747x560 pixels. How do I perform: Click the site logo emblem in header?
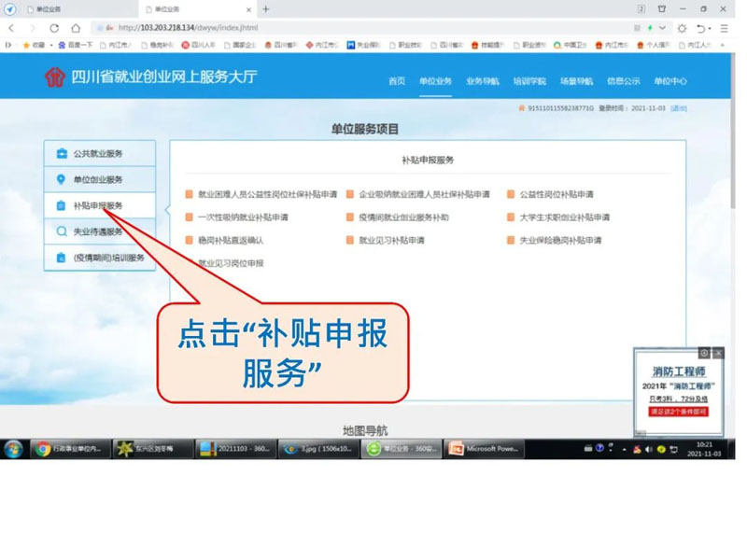point(55,78)
